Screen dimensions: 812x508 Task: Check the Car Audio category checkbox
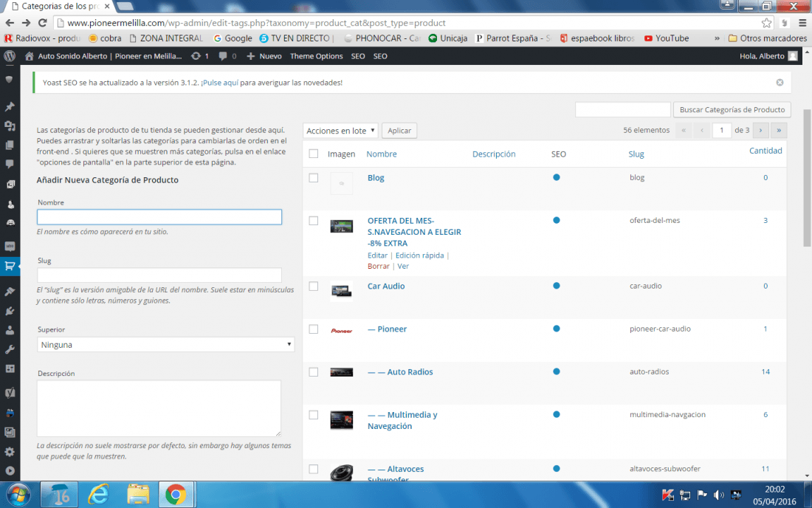click(x=313, y=286)
